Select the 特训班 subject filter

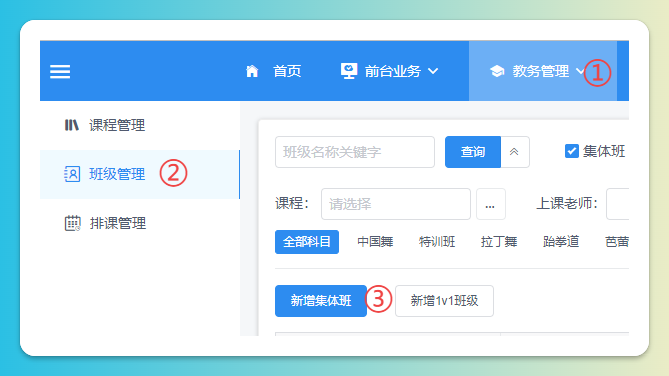(x=437, y=242)
